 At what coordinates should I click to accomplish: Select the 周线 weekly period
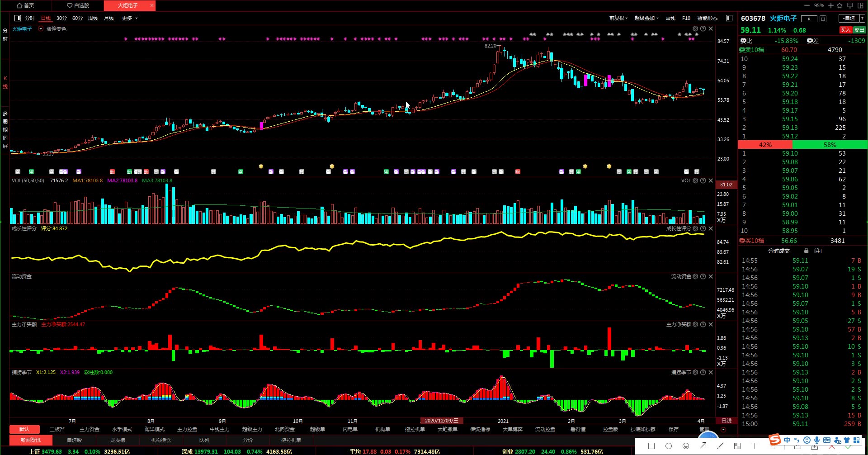coord(93,18)
